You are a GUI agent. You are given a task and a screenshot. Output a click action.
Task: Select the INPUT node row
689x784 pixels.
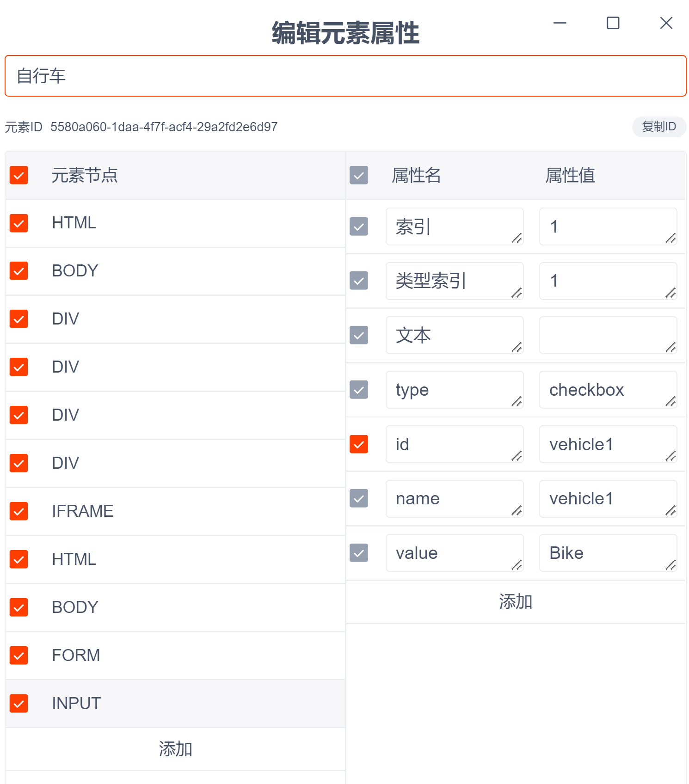[185, 704]
